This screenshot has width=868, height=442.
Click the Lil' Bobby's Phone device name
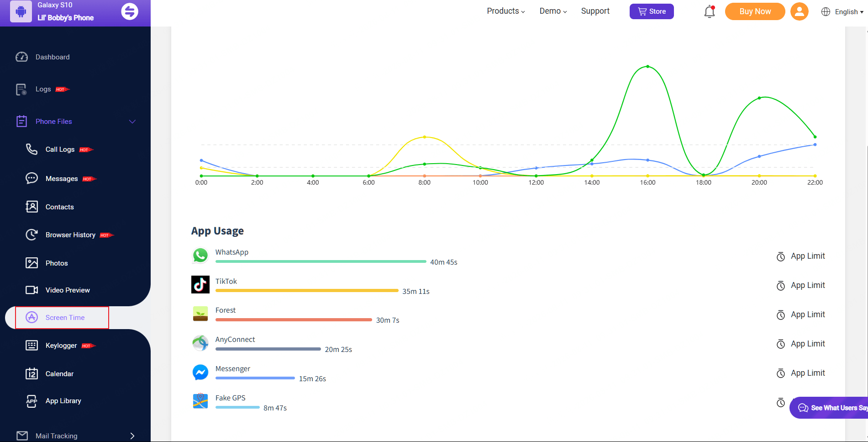66,18
